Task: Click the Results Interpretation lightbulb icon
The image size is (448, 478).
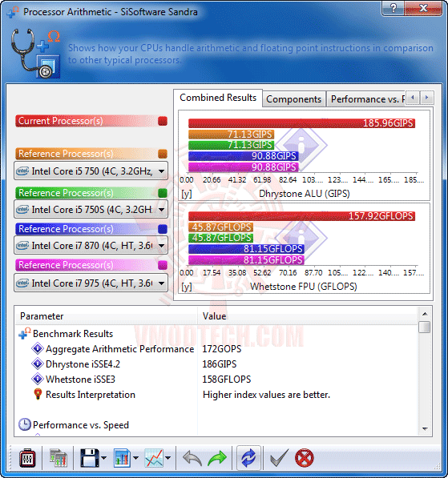Action: point(38,394)
